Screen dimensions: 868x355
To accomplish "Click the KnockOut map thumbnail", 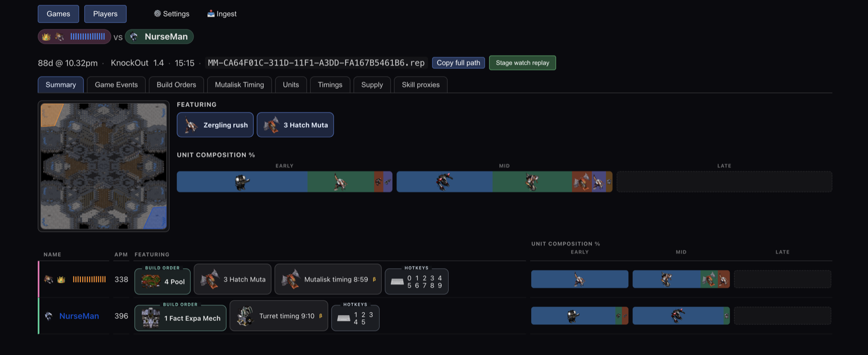I will point(104,166).
